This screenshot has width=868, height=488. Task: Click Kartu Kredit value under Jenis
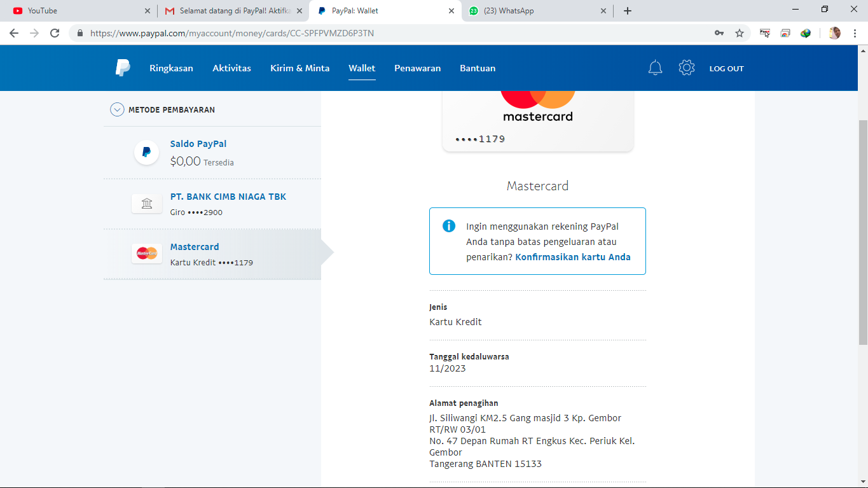[456, 322]
